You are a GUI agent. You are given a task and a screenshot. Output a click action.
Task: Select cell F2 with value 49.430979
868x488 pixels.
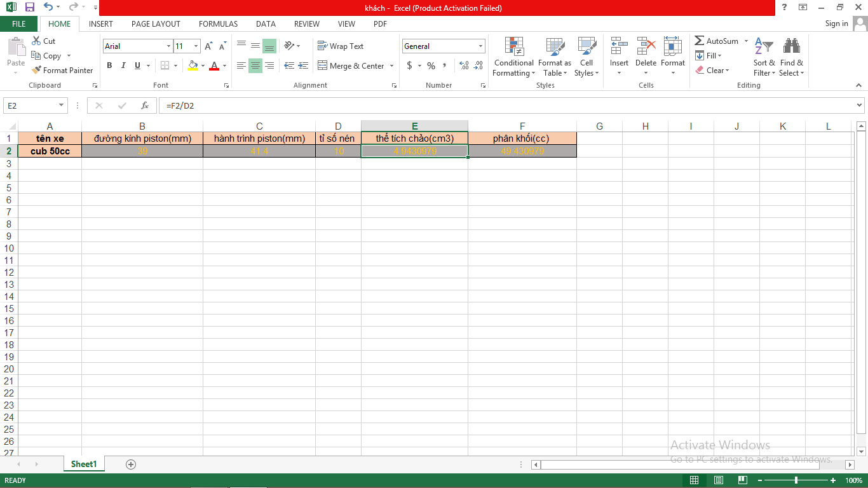coord(522,151)
